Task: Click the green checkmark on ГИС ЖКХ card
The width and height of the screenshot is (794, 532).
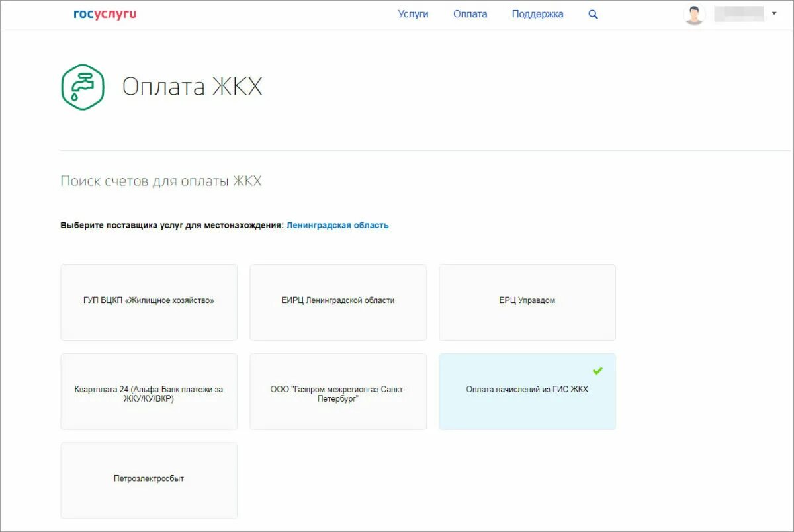Action: [x=597, y=371]
